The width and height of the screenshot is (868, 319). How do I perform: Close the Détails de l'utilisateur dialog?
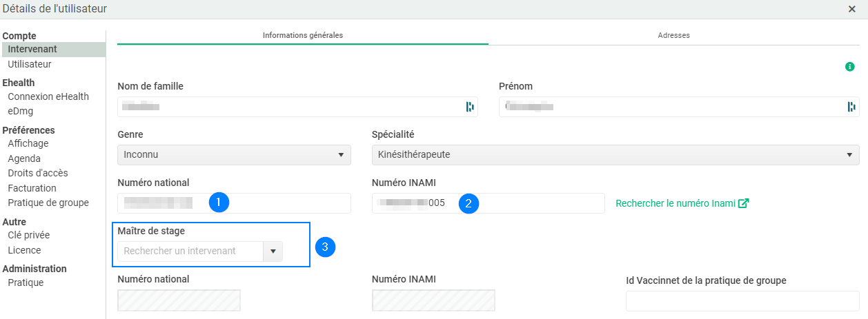point(852,9)
